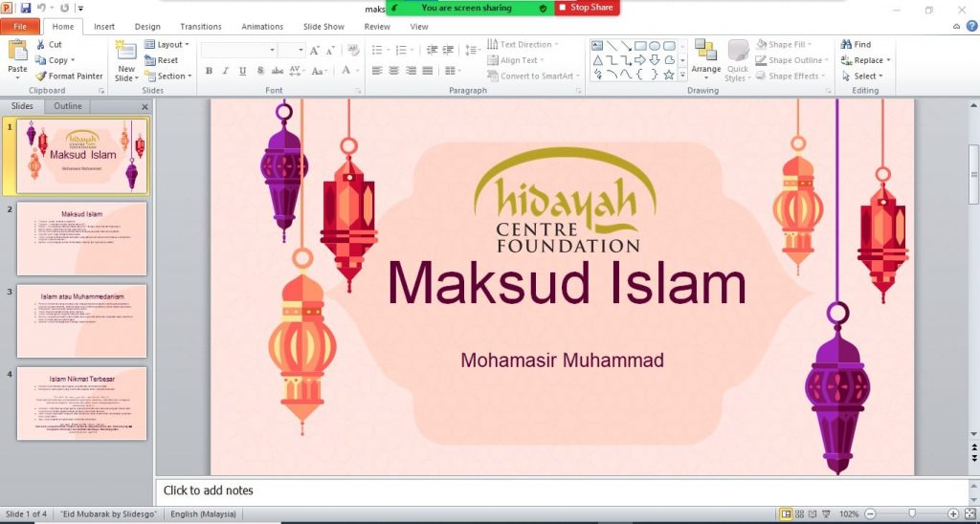Reset the slide with the Reset button
Image resolution: width=980 pixels, height=524 pixels.
(x=161, y=60)
